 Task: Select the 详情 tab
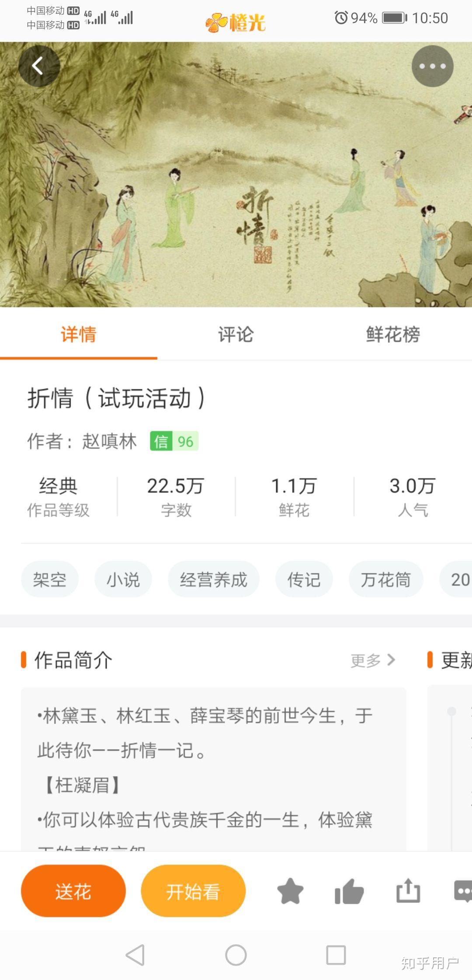79,335
